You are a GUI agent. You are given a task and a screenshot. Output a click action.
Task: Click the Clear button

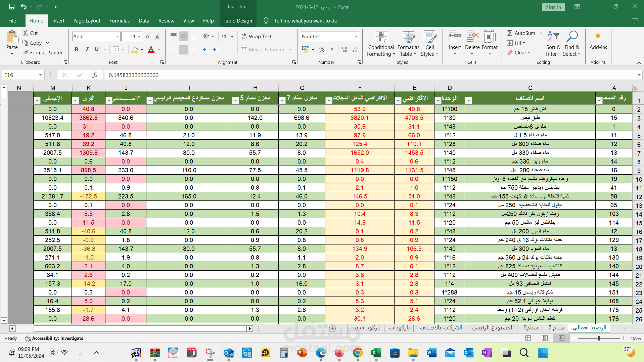point(519,52)
